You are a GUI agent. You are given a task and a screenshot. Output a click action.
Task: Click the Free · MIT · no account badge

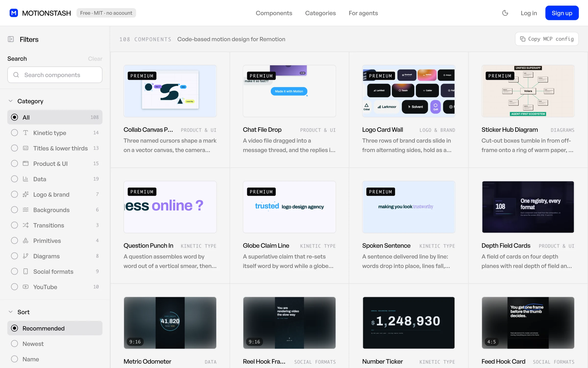click(x=106, y=13)
